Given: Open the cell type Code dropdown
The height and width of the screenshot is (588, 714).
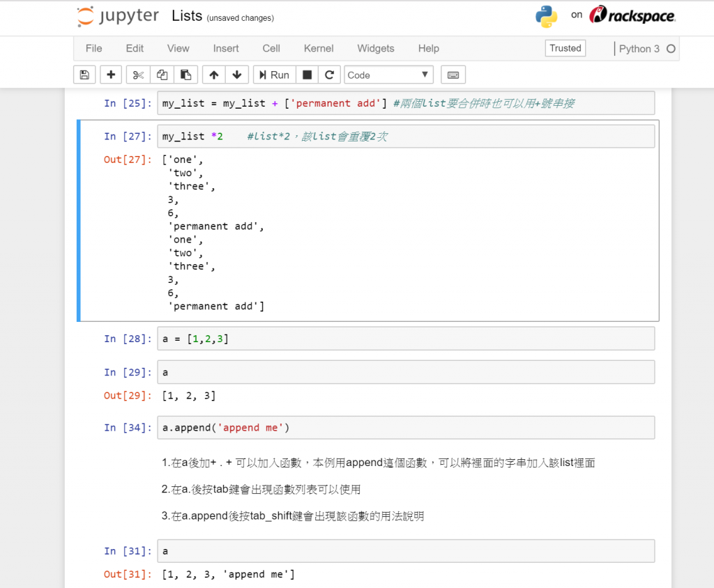Looking at the screenshot, I should 388,75.
